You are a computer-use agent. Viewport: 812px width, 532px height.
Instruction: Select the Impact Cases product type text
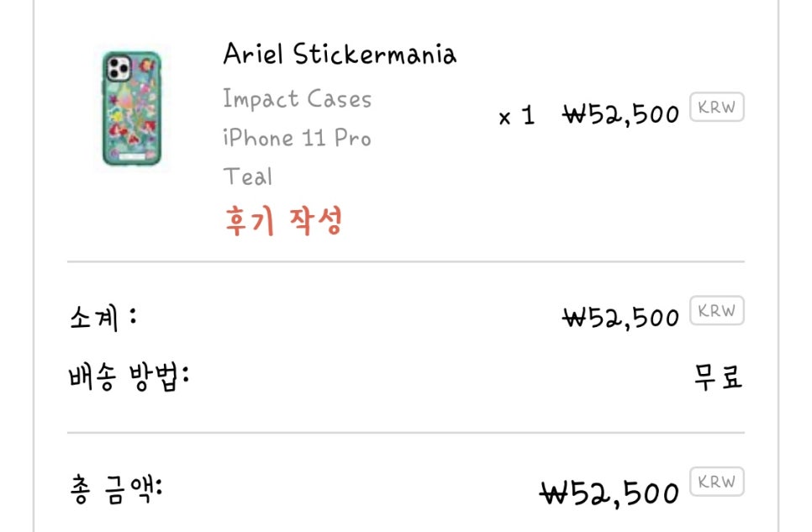(x=297, y=99)
